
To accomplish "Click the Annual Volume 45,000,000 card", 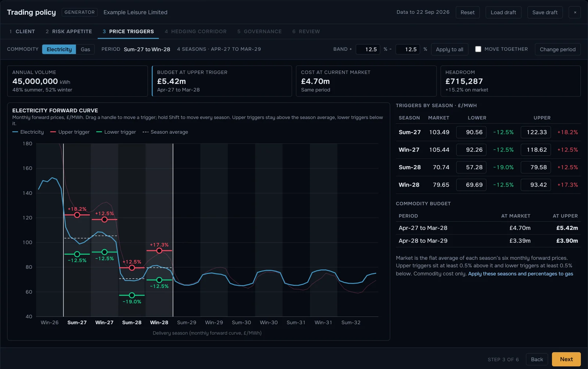I will pyautogui.click(x=78, y=81).
